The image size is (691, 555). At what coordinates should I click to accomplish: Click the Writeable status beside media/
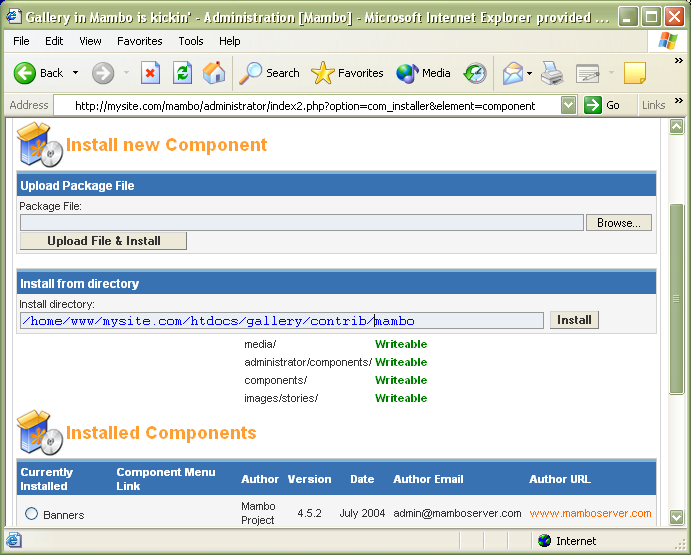401,344
